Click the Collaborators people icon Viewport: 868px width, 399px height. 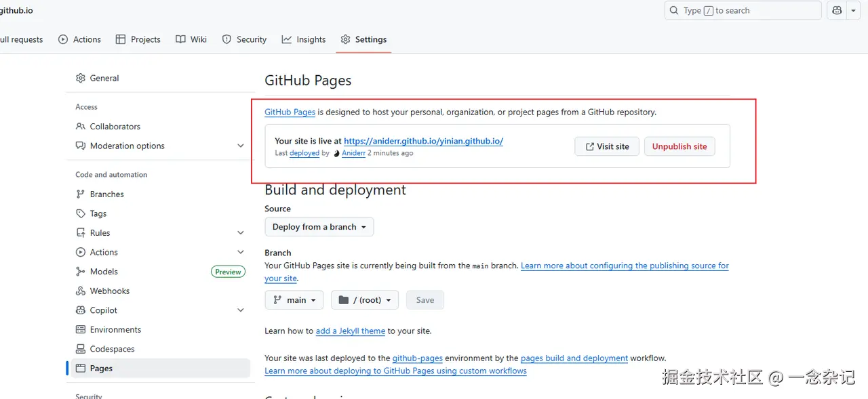click(x=81, y=126)
